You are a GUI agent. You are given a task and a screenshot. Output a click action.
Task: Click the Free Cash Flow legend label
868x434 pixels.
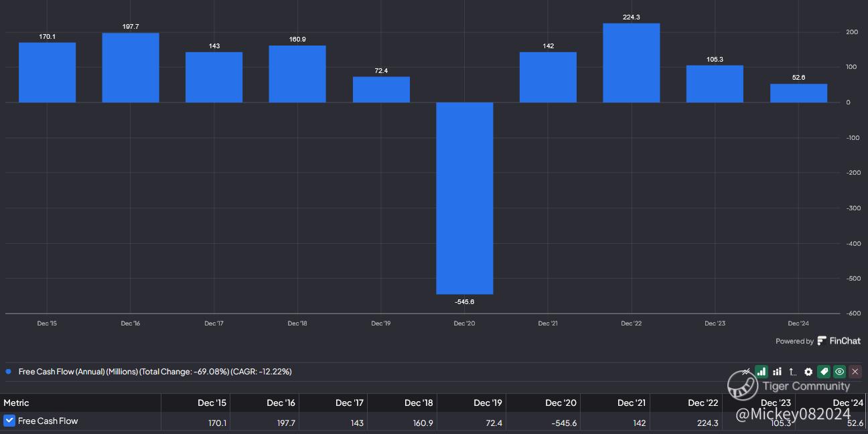pos(155,372)
